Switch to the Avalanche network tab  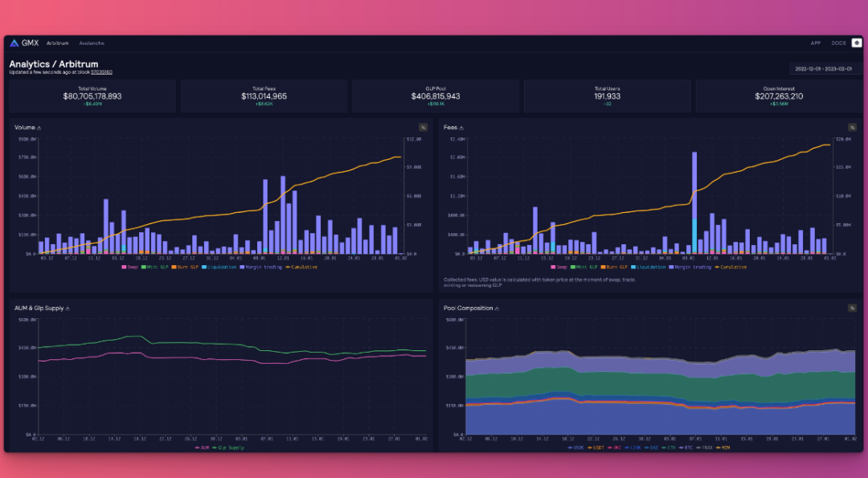92,43
